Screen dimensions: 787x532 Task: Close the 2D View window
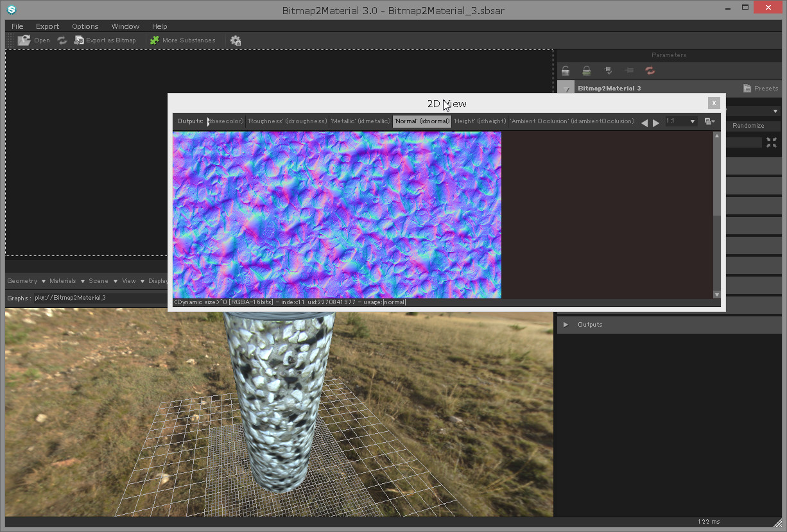click(x=714, y=103)
